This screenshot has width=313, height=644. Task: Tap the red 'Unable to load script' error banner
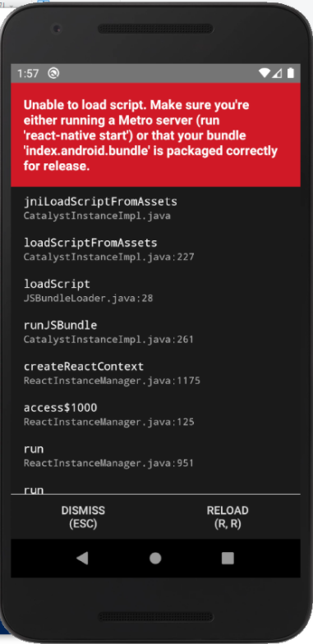[x=155, y=135]
